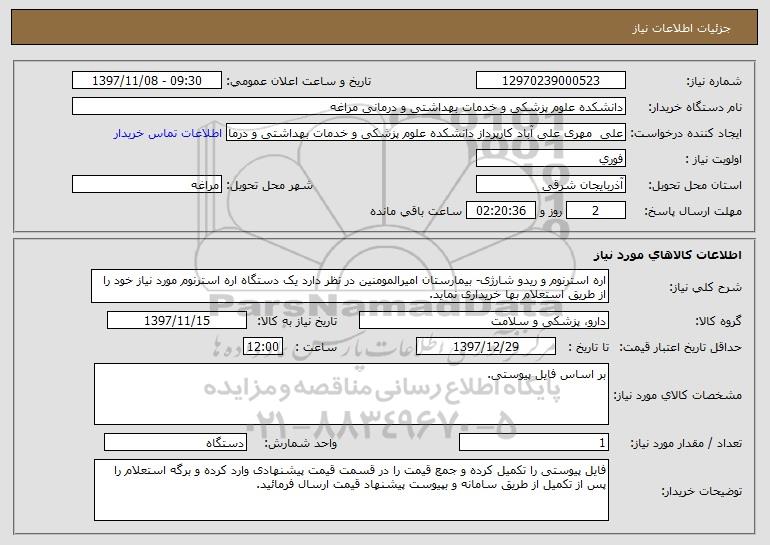The width and height of the screenshot is (770, 545).
Task: Click the شماره نیاز field 12970239000523
Action: [550, 81]
